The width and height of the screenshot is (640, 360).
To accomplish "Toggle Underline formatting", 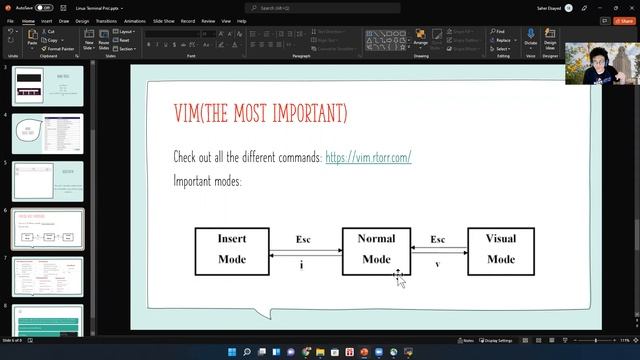I will (166, 44).
